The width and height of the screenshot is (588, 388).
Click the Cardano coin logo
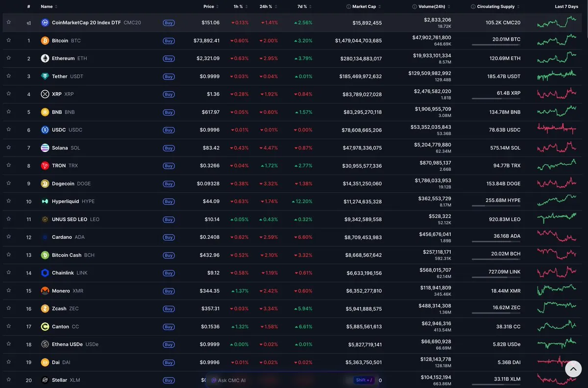pos(45,237)
